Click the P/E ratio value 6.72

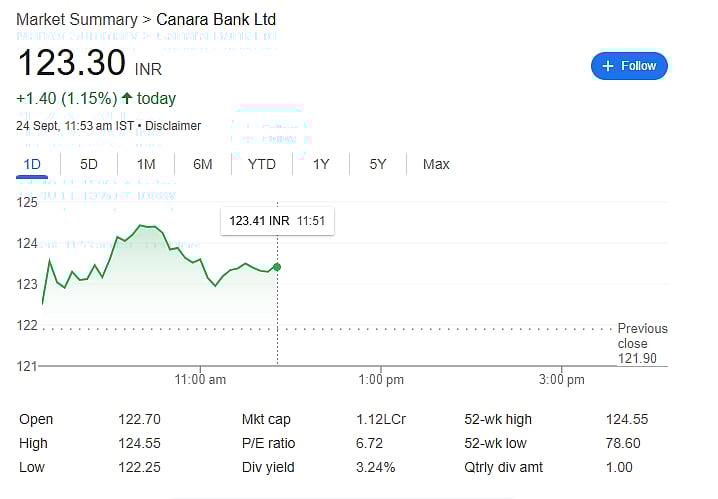tap(370, 443)
